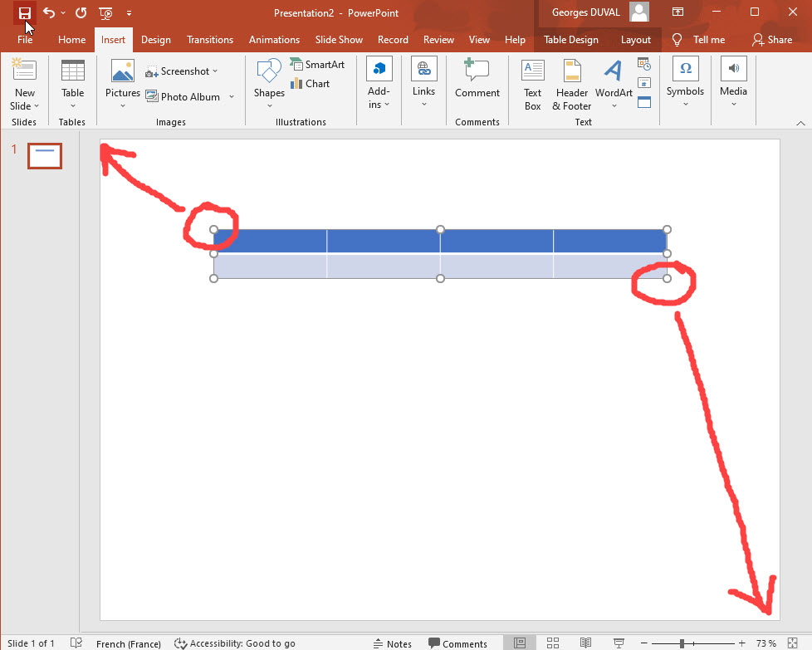Open Customize Quick Access Toolbar dropdown
Screen dimensions: 812x650
(129, 13)
